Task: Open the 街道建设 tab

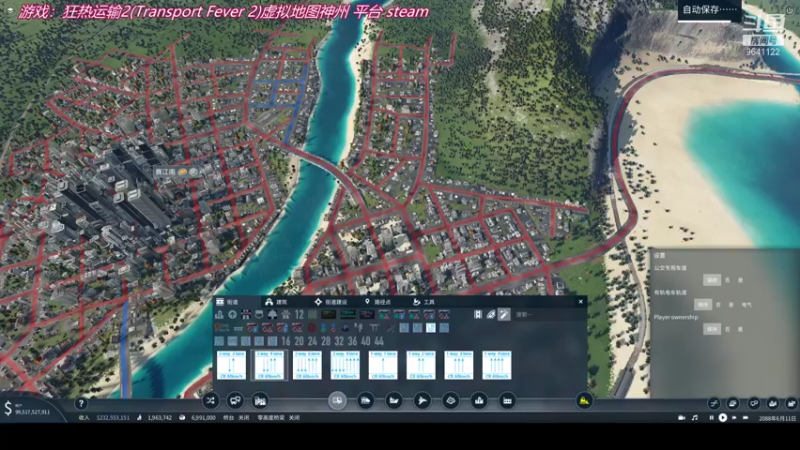Action: (331, 302)
